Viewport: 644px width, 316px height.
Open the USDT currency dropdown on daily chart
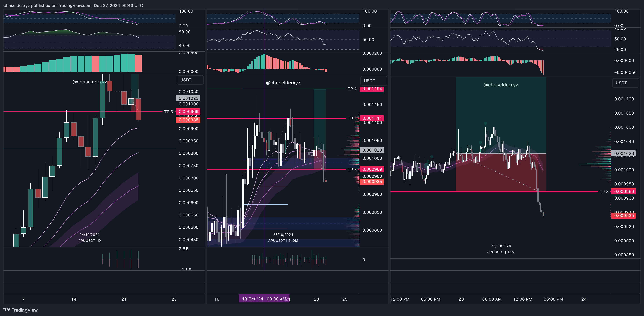pos(190,80)
